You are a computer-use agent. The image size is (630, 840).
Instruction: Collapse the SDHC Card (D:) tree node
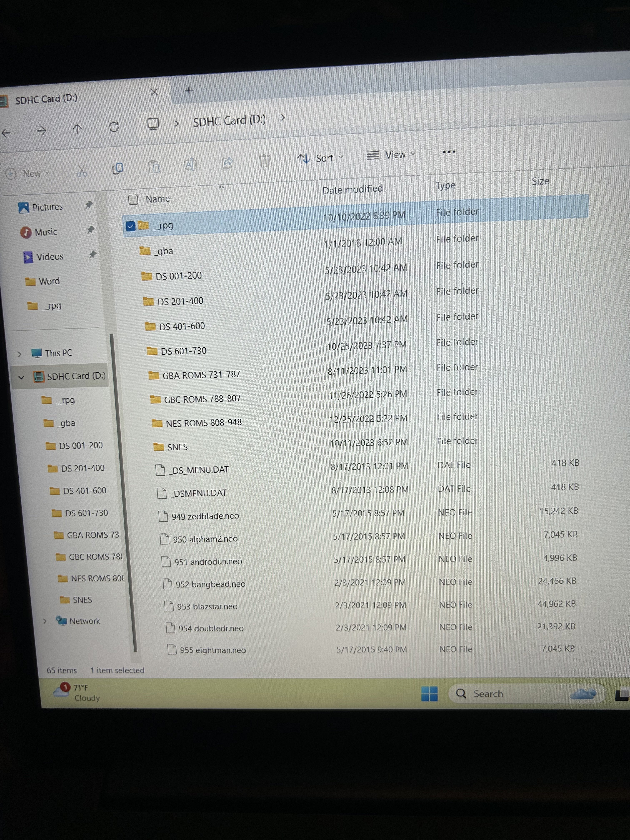(x=21, y=377)
